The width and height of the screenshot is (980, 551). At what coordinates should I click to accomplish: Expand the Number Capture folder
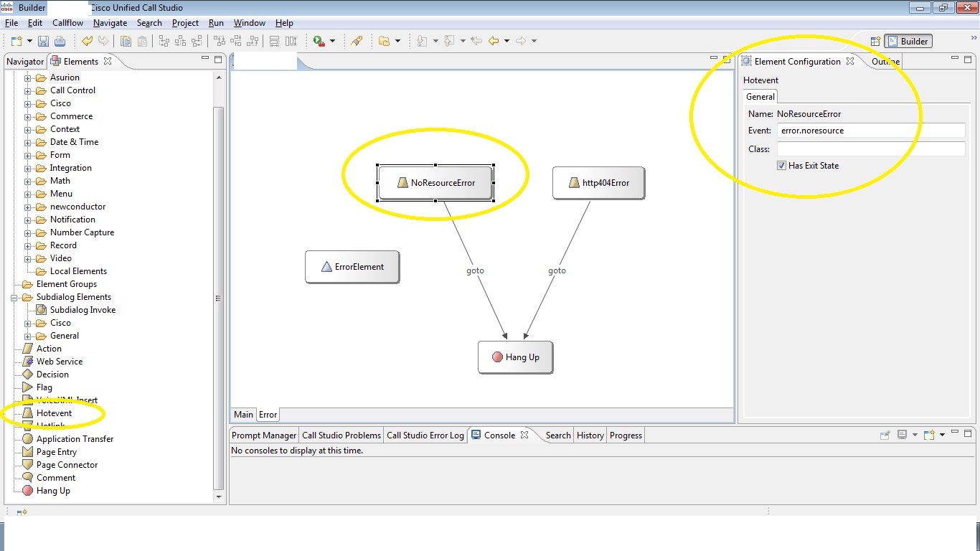[28, 232]
